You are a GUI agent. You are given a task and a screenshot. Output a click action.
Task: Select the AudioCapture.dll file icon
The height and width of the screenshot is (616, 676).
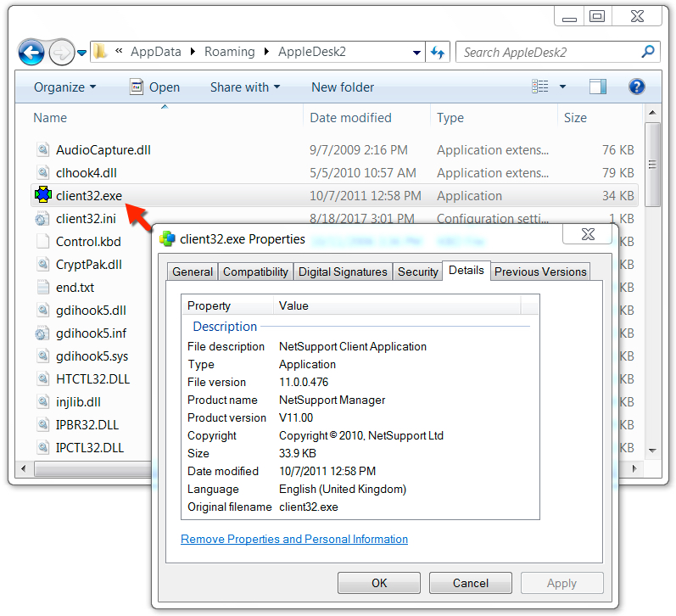click(42, 149)
